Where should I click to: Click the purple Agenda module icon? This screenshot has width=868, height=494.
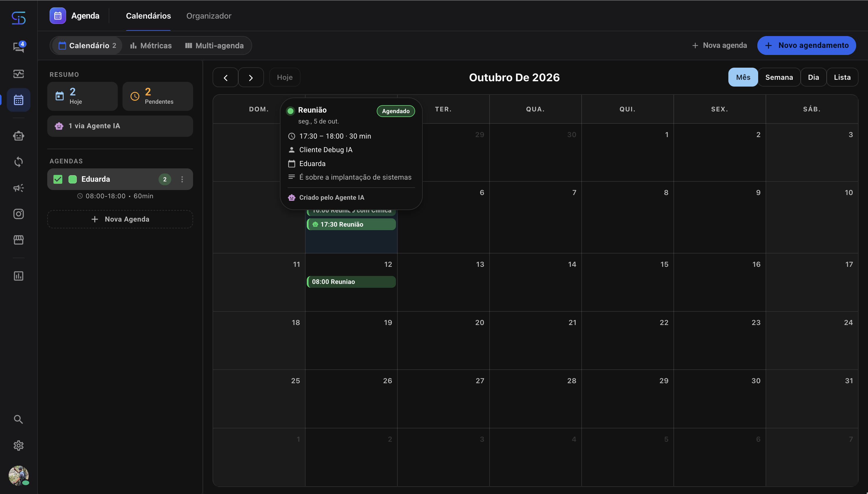pos(58,16)
